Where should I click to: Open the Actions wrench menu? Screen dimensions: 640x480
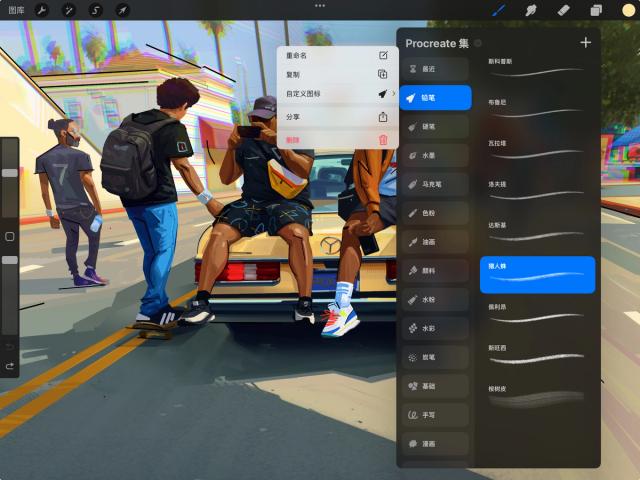[x=41, y=10]
